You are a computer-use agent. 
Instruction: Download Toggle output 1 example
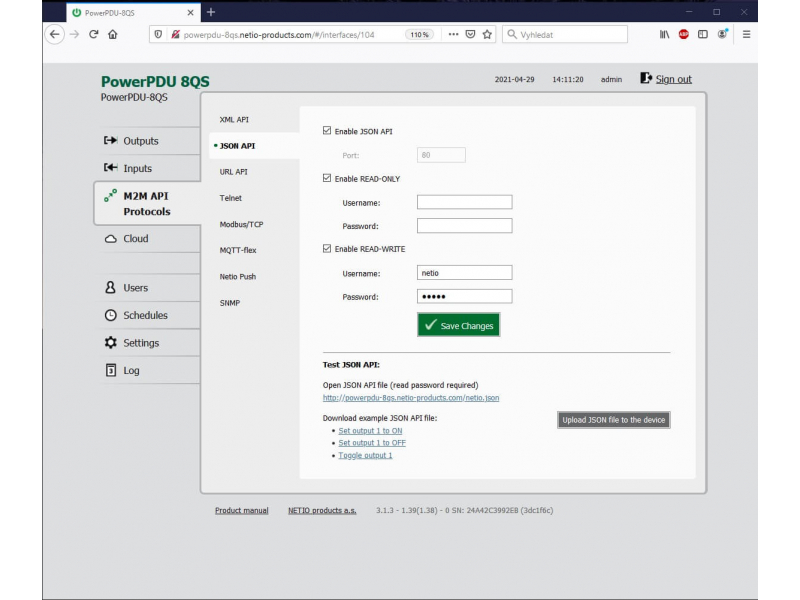365,455
